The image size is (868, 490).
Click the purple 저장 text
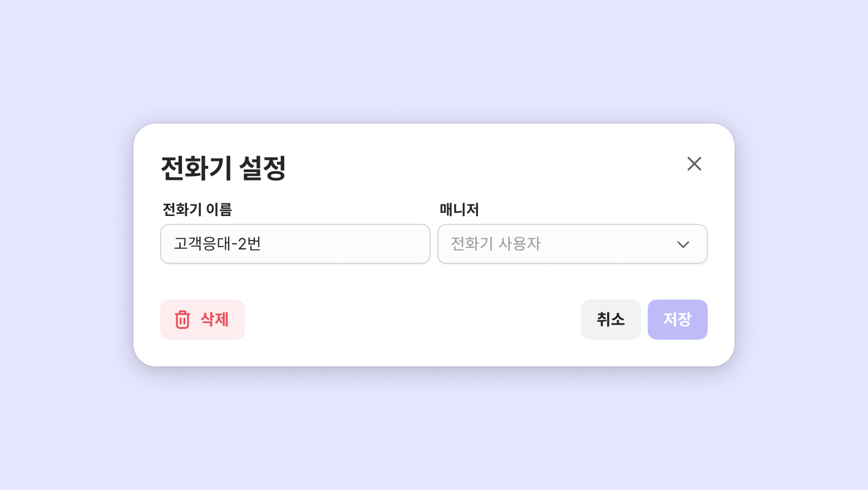click(677, 319)
